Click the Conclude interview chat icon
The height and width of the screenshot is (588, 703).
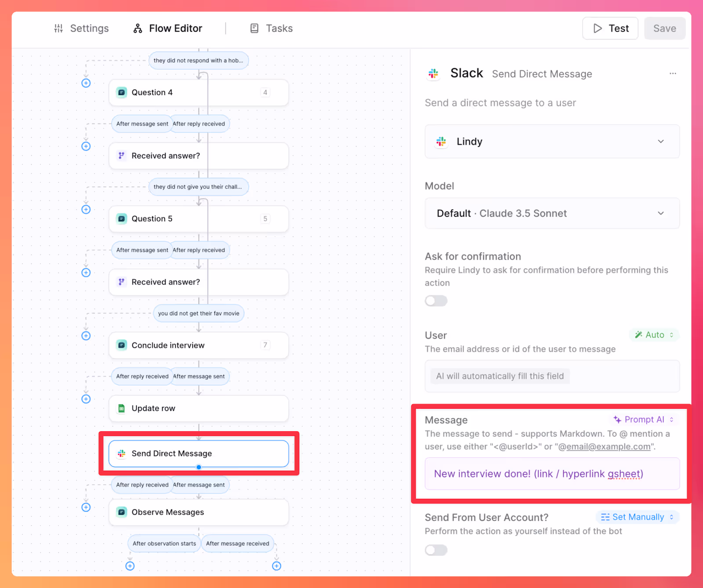122,345
